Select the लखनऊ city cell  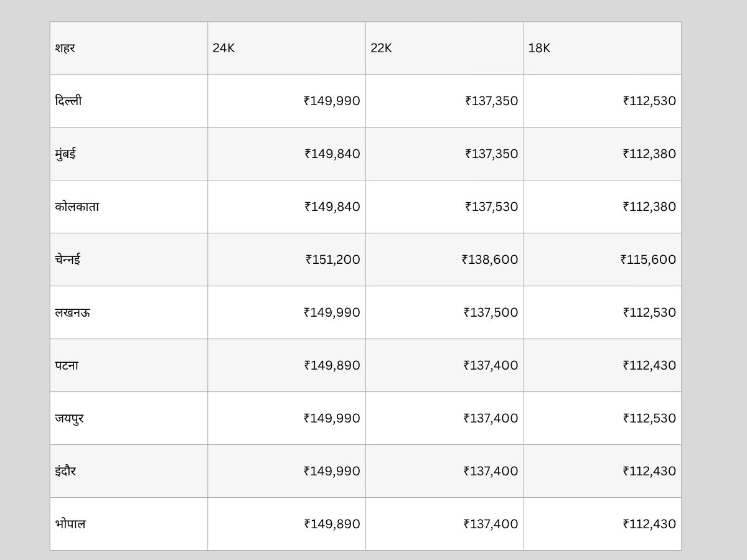[x=72, y=312]
